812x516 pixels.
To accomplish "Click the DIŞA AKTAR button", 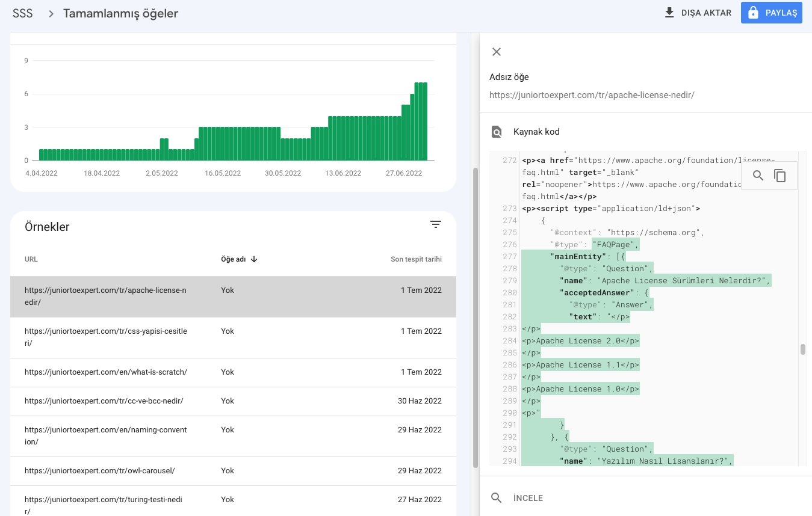I will 698,12.
